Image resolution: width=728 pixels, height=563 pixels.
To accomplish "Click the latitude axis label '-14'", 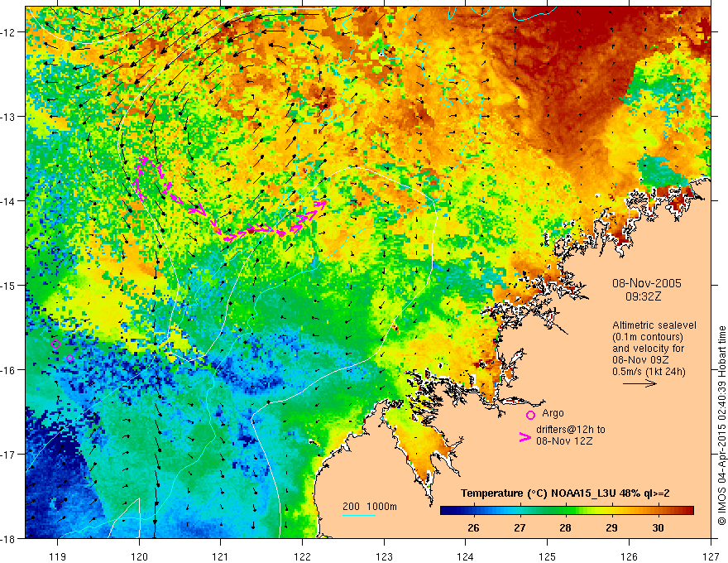I will pyautogui.click(x=8, y=201).
